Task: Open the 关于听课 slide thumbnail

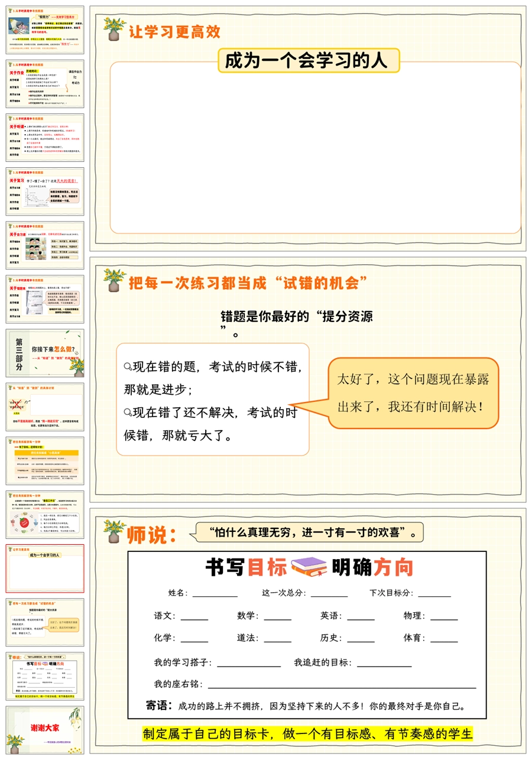Action: [x=45, y=137]
